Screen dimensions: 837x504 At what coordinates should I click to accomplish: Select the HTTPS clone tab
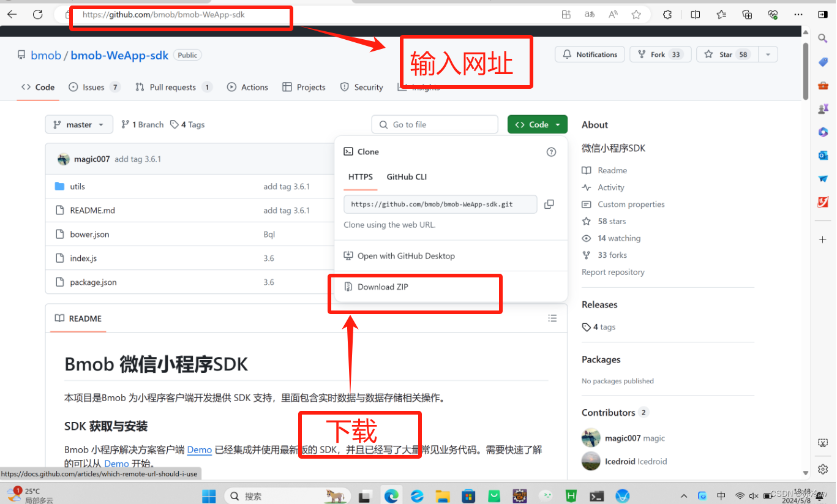pyautogui.click(x=361, y=176)
